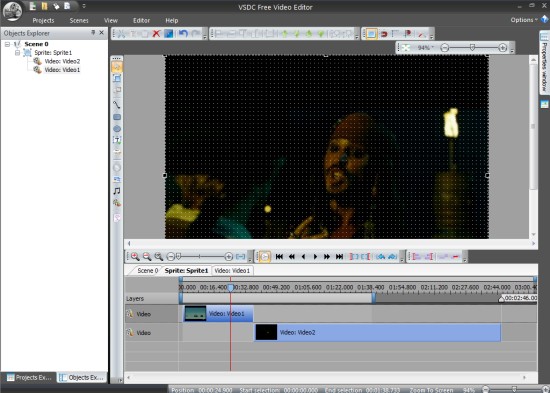
Task: Click the timeline zoom out magnifier
Action: 147,257
